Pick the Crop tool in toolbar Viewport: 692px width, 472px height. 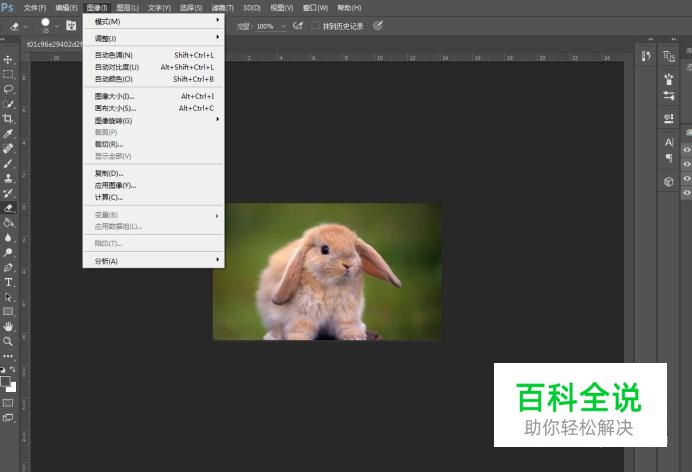(8, 118)
